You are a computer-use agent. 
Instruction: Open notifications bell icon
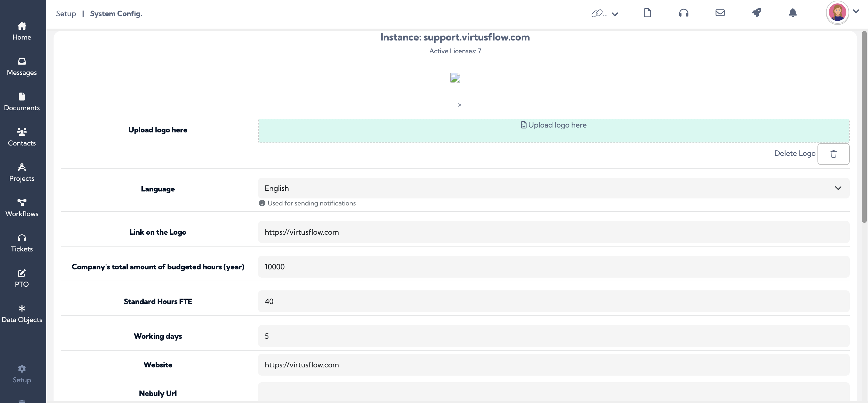(x=793, y=13)
